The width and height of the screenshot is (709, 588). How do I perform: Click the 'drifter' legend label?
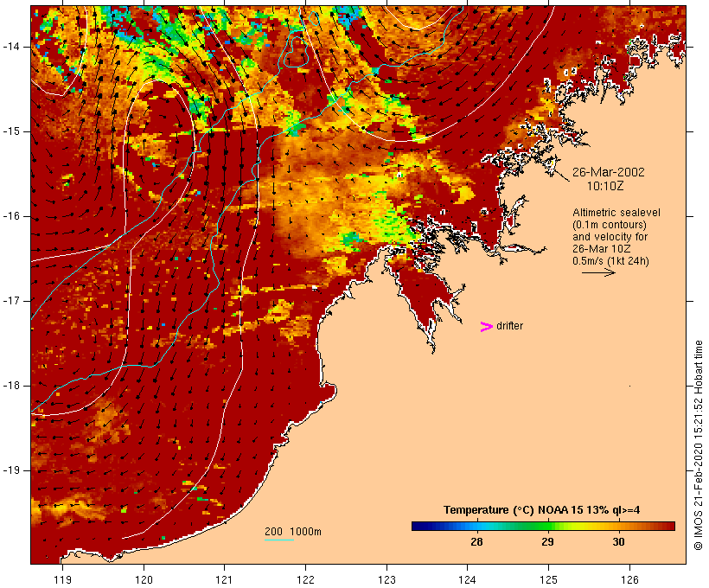pyautogui.click(x=509, y=326)
